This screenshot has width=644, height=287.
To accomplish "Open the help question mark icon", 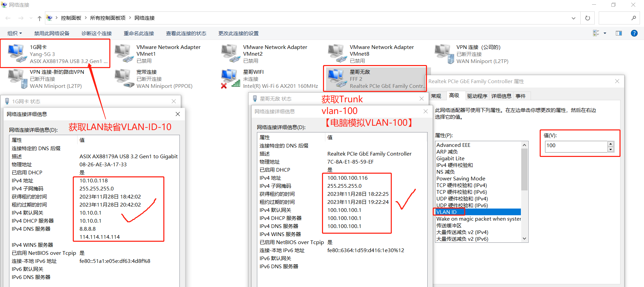I will pos(634,33).
